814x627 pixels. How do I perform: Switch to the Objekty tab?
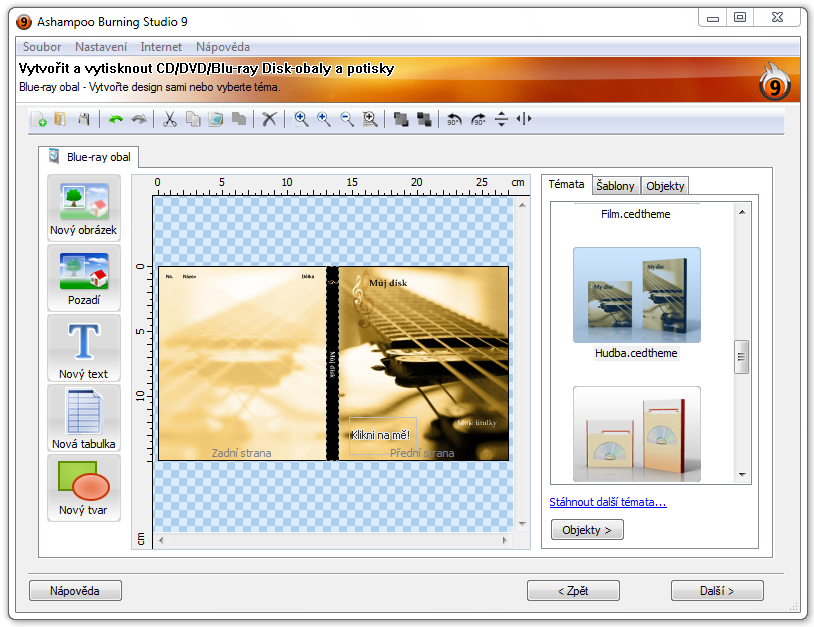point(665,186)
